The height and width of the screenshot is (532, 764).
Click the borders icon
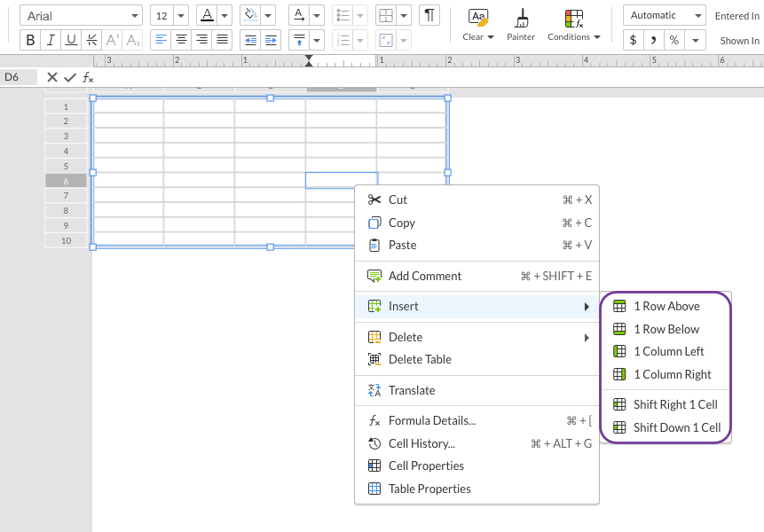coord(386,16)
